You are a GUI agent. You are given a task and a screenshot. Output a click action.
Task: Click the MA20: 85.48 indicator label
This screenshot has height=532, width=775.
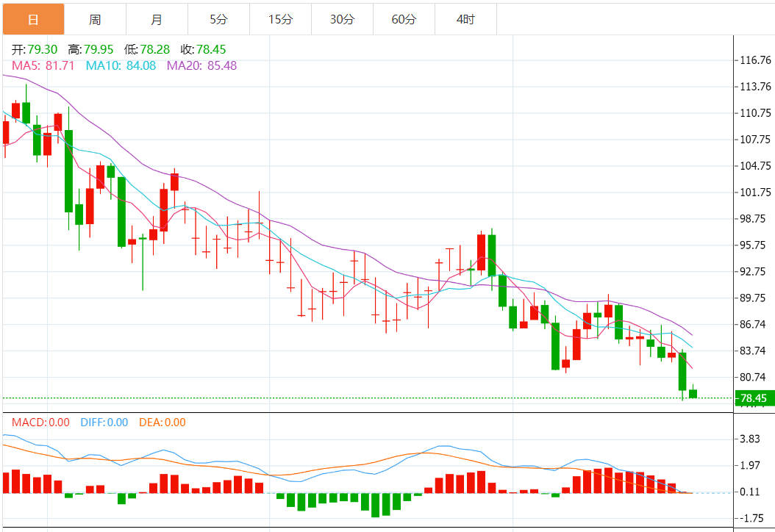(x=201, y=65)
